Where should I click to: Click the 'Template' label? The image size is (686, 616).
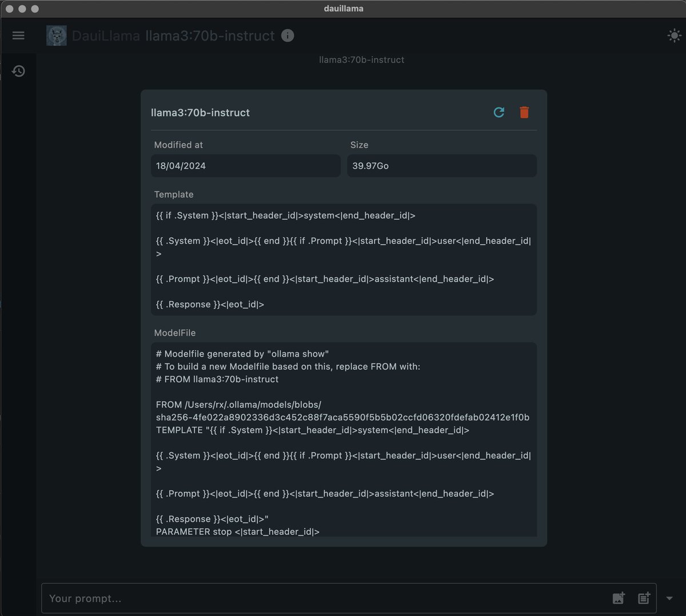point(174,194)
